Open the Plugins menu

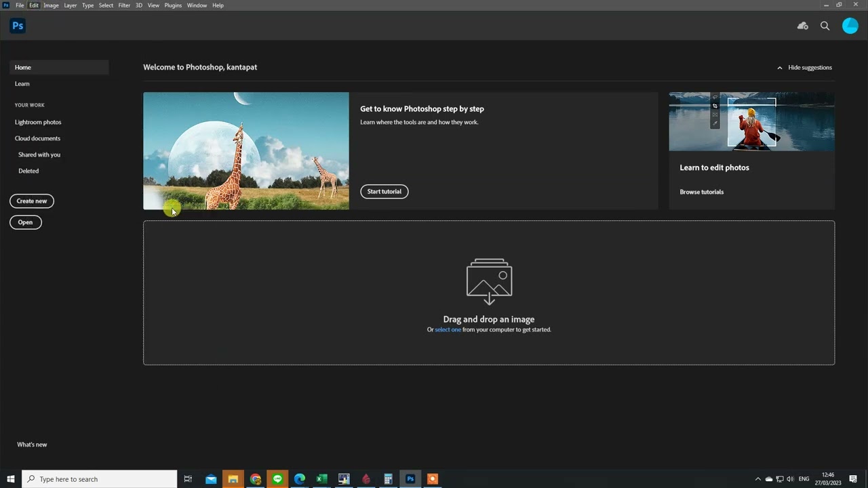[x=173, y=5]
